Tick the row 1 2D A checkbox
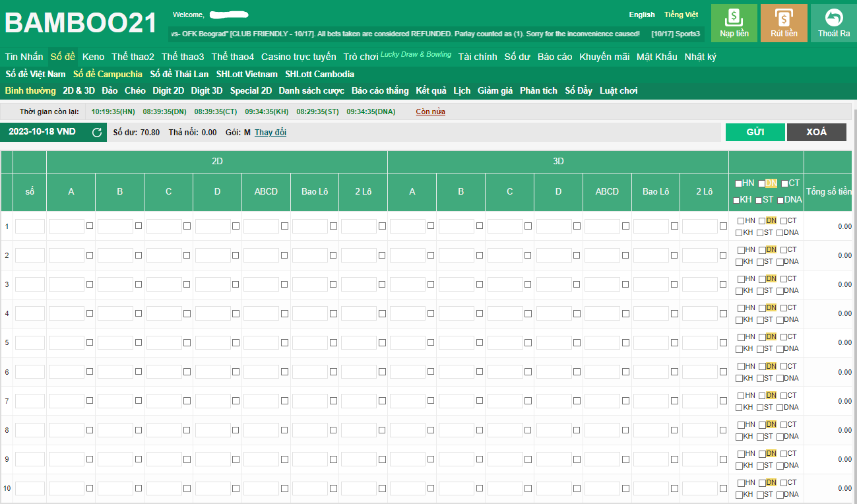The width and height of the screenshot is (857, 504). pos(90,226)
